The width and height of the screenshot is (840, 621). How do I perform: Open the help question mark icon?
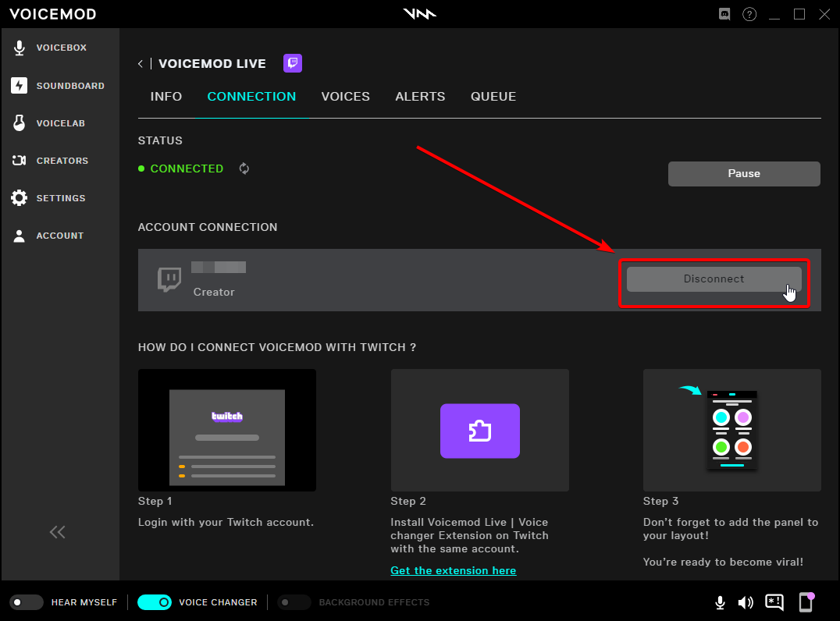(x=749, y=14)
